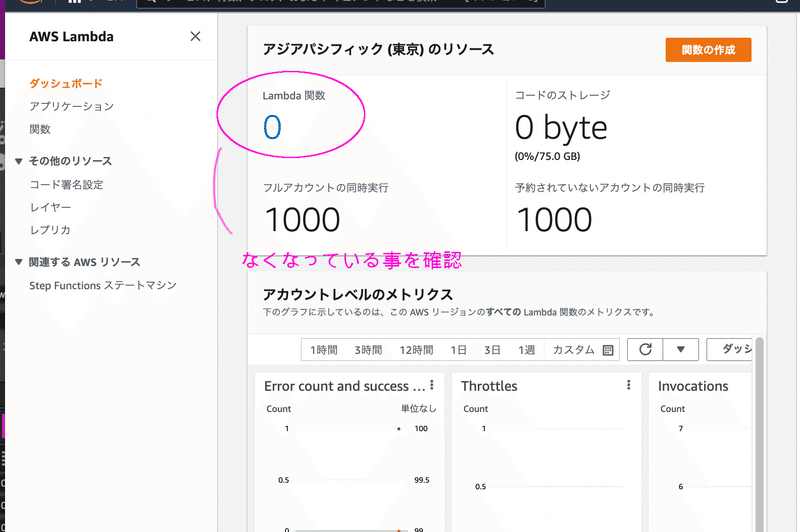Open the カスタム time range picker
800x532 pixels.
pos(582,350)
